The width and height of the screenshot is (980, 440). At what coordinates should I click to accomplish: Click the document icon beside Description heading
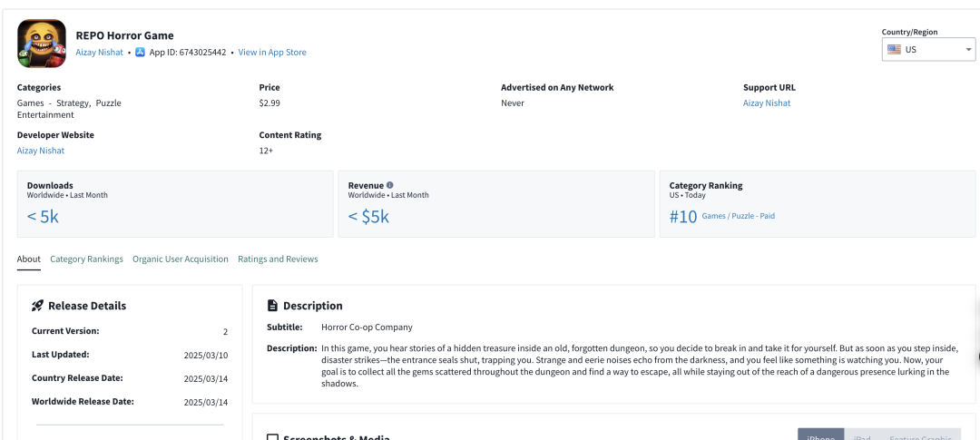272,306
